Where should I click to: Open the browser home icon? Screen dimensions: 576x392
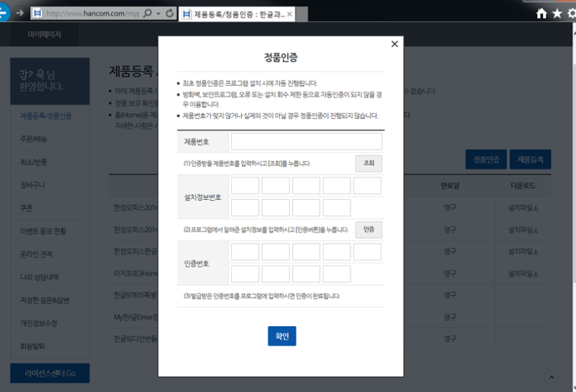[541, 14]
